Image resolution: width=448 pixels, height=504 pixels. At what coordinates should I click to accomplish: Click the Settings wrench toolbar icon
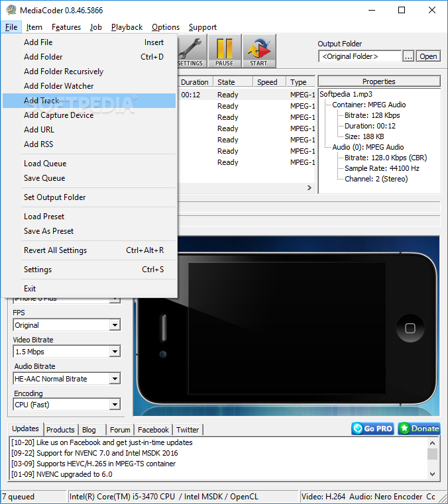pyautogui.click(x=192, y=51)
